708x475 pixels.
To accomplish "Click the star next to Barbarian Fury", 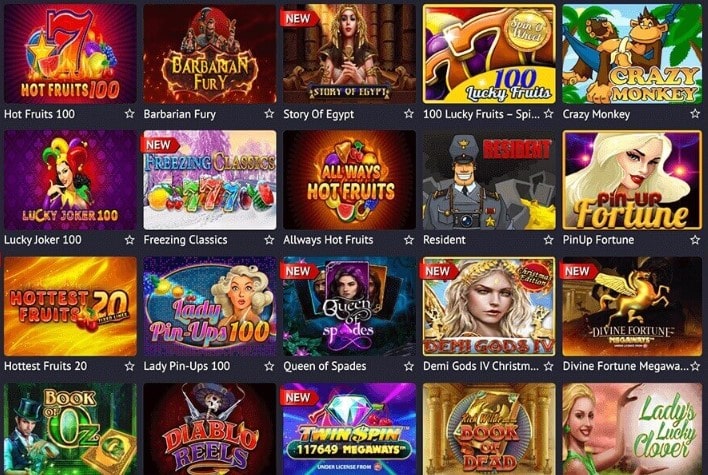I will point(269,114).
